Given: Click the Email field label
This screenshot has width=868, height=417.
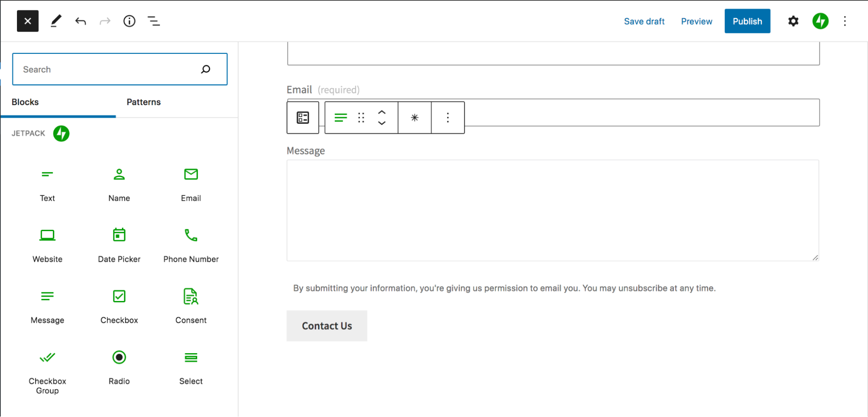Looking at the screenshot, I should [299, 90].
